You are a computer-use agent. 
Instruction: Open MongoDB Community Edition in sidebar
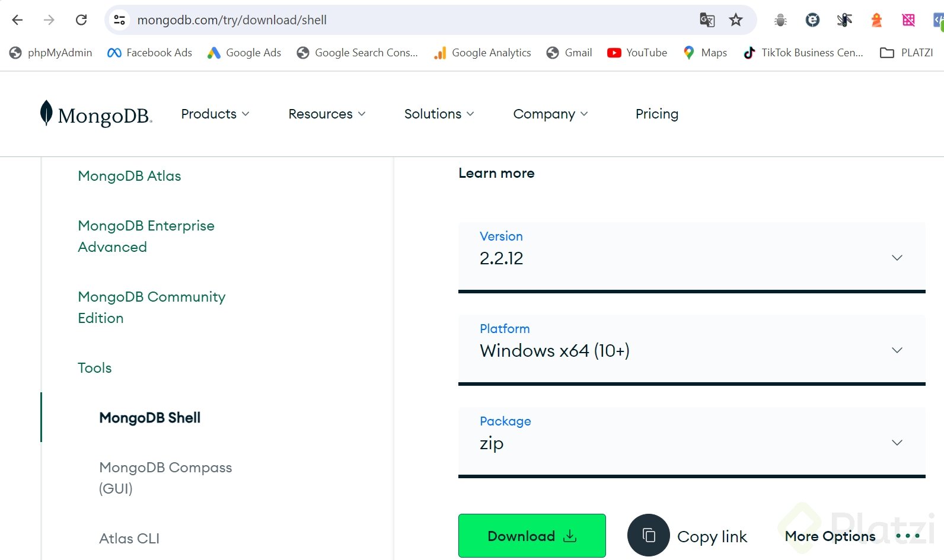[151, 308]
